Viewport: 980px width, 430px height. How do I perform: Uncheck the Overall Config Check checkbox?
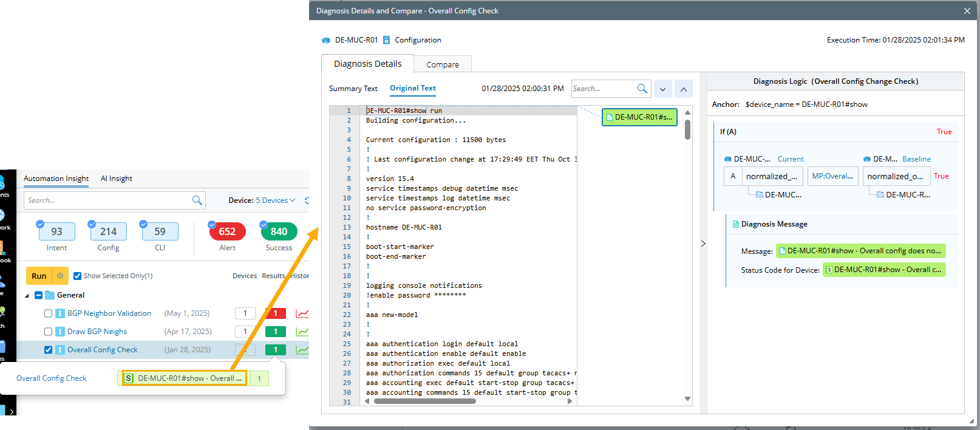pos(48,350)
